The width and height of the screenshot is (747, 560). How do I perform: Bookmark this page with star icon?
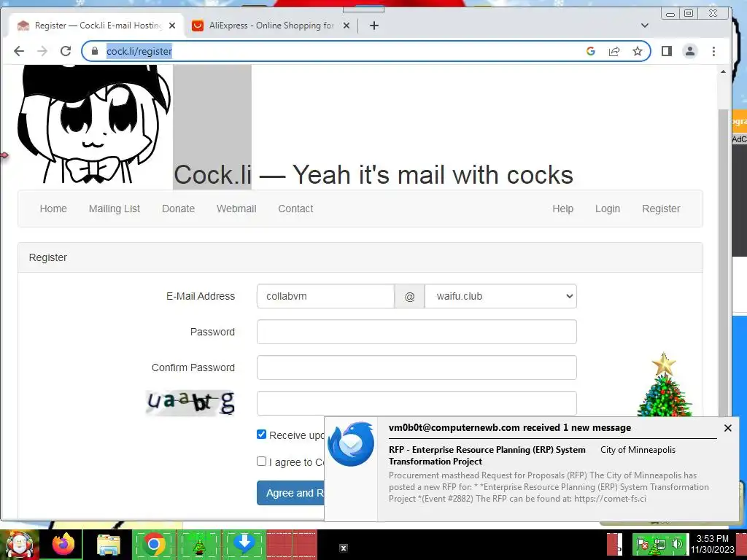(x=638, y=51)
